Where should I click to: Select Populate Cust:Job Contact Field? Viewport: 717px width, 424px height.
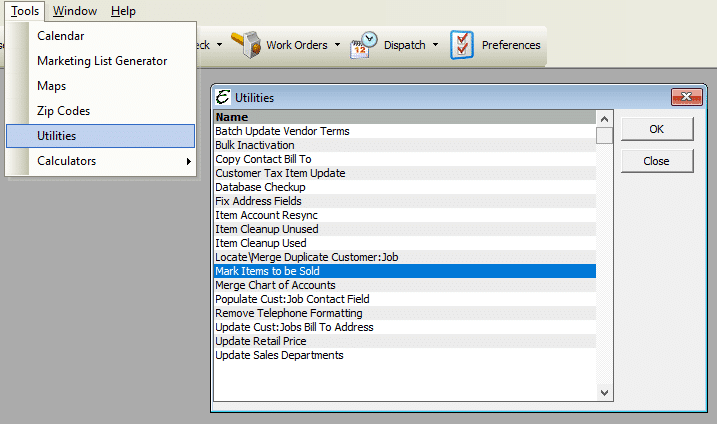pos(405,299)
